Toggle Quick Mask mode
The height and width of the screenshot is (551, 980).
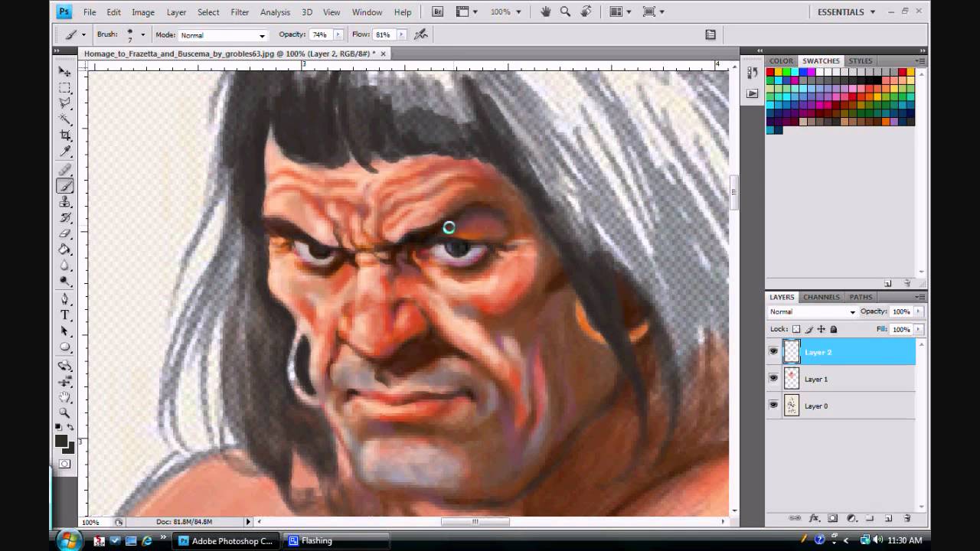pyautogui.click(x=64, y=464)
